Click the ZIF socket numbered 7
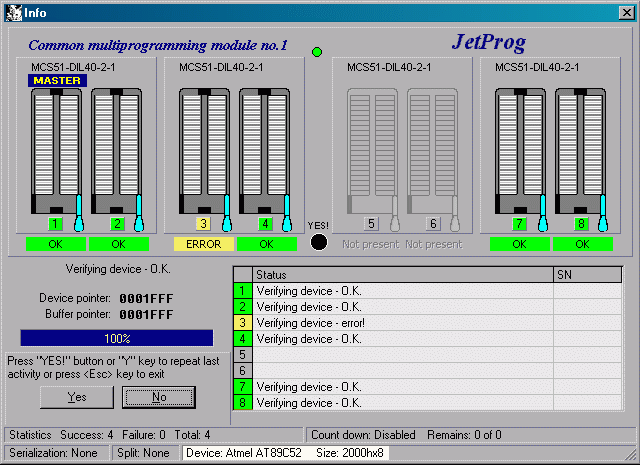Viewport: 640px width, 465px height. coord(520,150)
